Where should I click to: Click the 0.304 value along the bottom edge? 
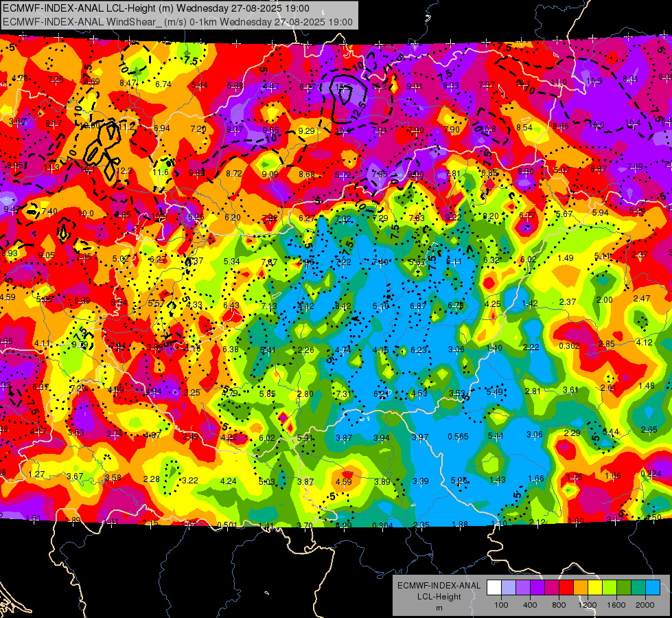383,525
